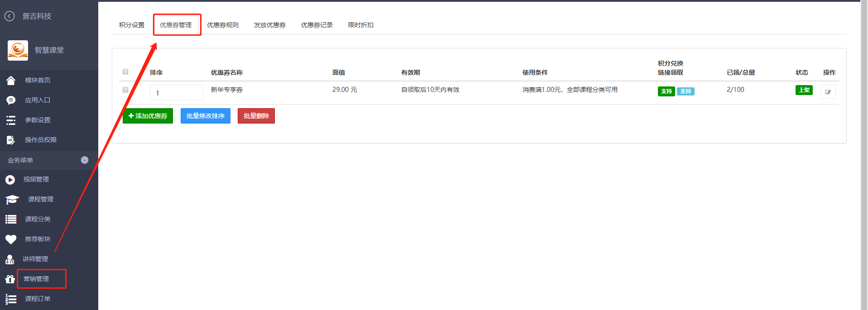Click the numbered list icon for 课程订单
The image size is (868, 310).
pyautogui.click(x=11, y=299)
